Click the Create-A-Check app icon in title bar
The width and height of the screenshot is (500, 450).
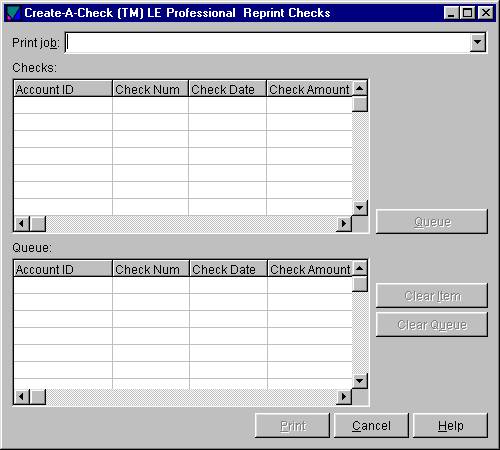14,13
